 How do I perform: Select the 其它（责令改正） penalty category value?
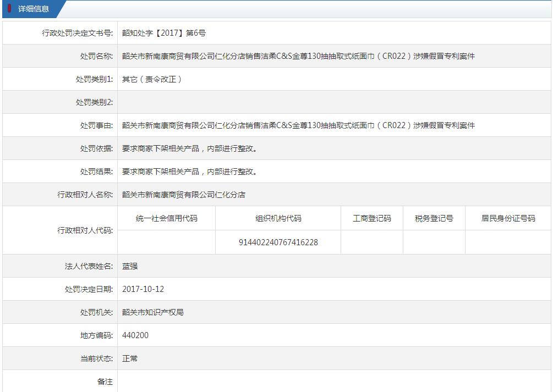pos(152,79)
